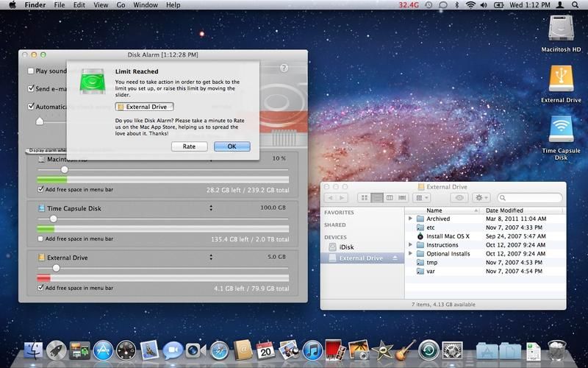The width and height of the screenshot is (588, 368).
Task: Select Install Mac OS X file row
Action: [x=486, y=236]
